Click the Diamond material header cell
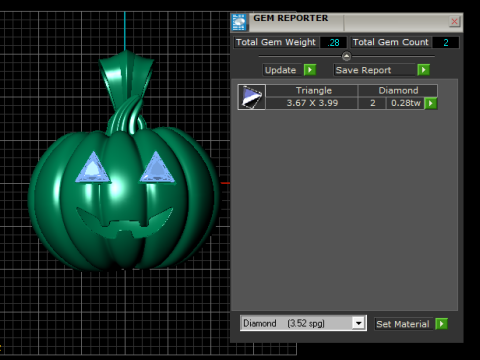The width and height of the screenshot is (480, 360). [398, 90]
